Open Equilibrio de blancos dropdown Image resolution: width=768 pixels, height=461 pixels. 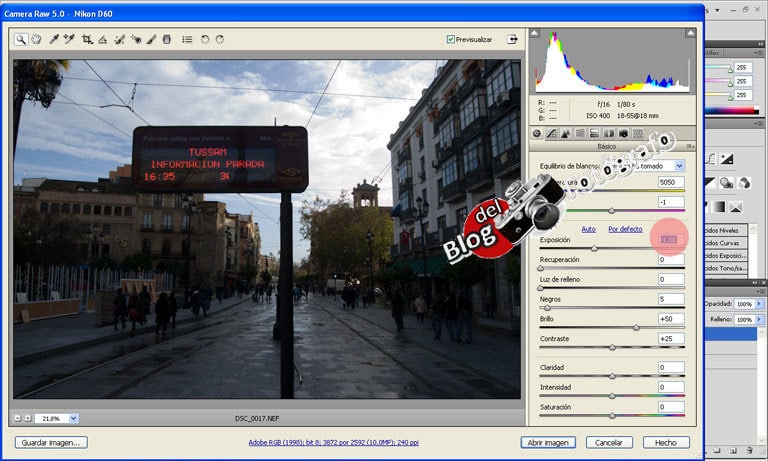pyautogui.click(x=679, y=166)
